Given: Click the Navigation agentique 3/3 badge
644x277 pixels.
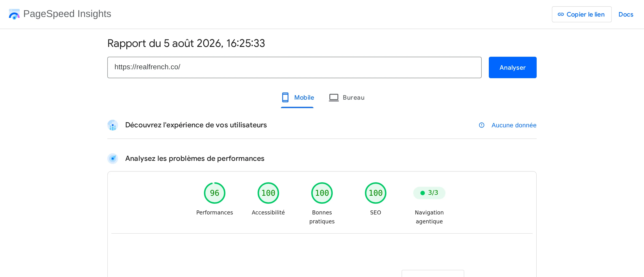Looking at the screenshot, I should point(429,193).
